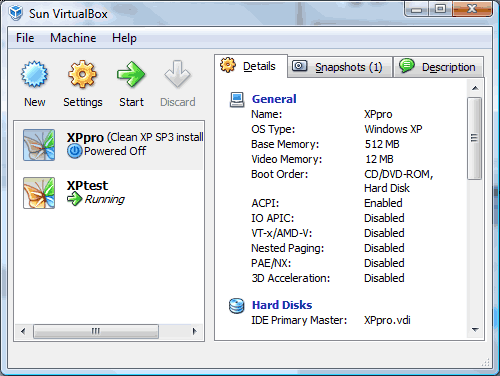The width and height of the screenshot is (500, 376).
Task: Click the General section computer icon
Action: pos(237,99)
